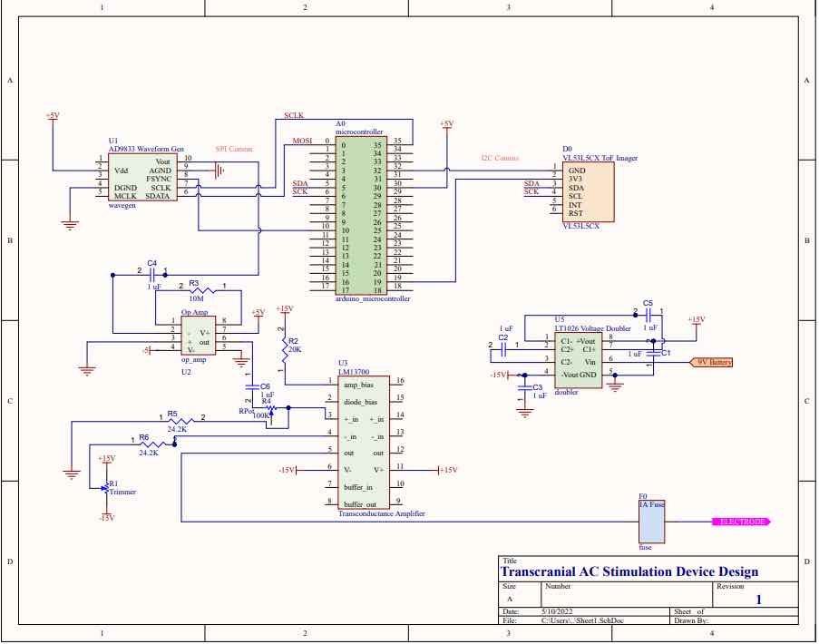
Task: Click the 'LM13700' part name text
Action: (354, 372)
